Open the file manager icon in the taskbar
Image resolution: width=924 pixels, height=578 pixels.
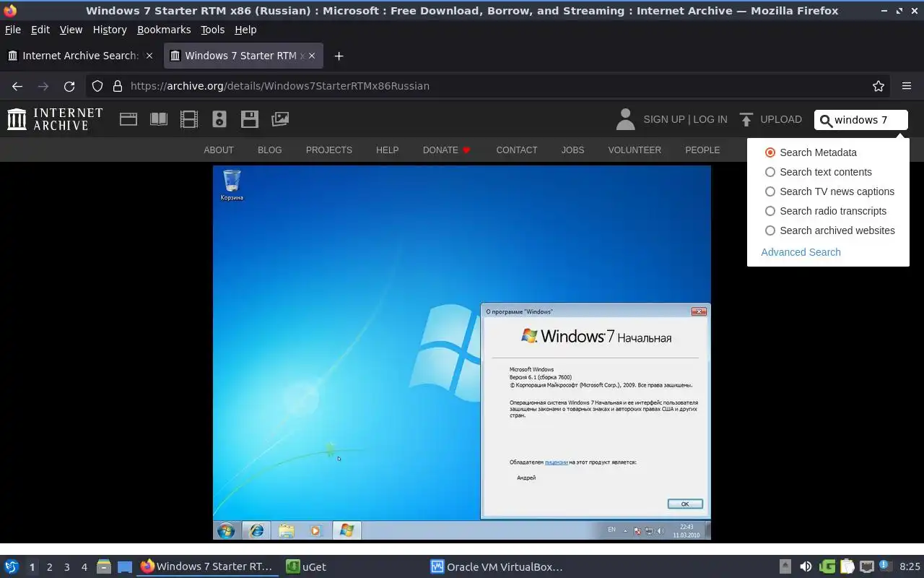click(x=104, y=567)
